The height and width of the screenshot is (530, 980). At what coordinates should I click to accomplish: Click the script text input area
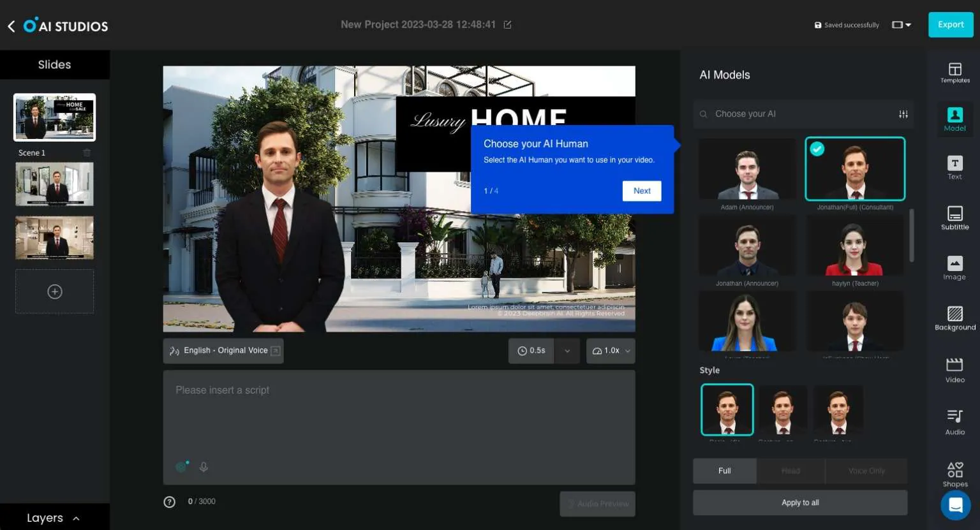point(399,415)
